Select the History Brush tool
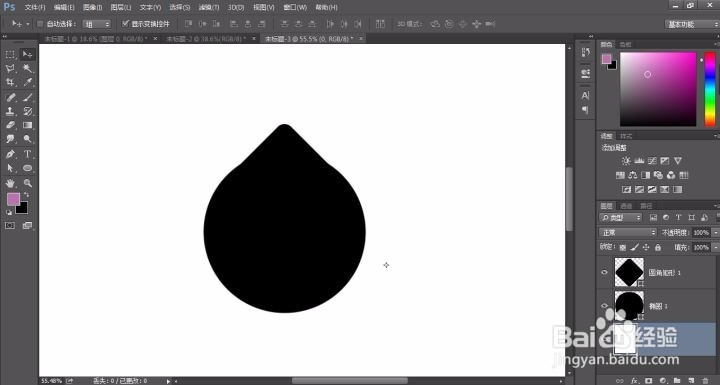This screenshot has width=720, height=385. (28, 111)
